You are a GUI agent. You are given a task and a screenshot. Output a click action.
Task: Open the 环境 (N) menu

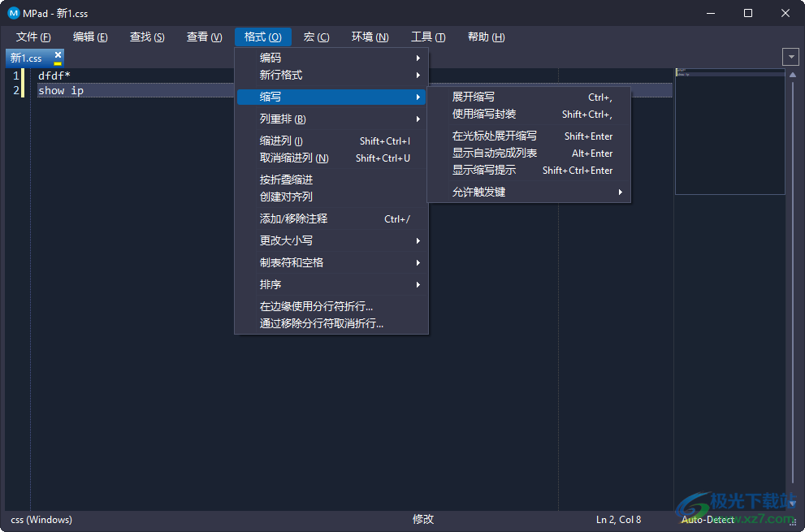[370, 37]
